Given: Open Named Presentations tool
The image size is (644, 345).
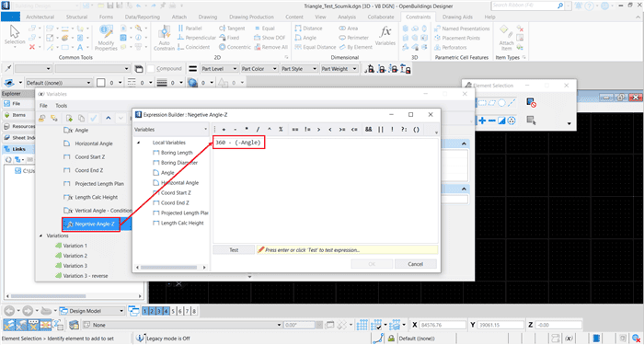Looking at the screenshot, I should (x=462, y=29).
